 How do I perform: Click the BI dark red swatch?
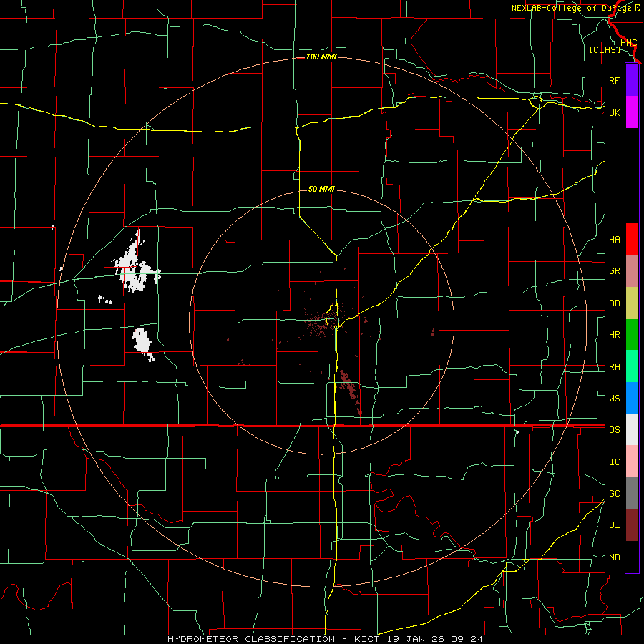pos(632,525)
